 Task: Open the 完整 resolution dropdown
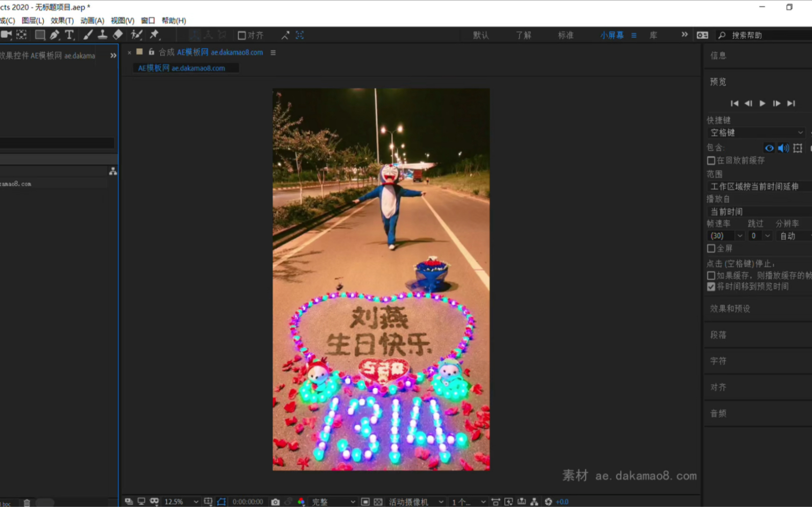[333, 502]
